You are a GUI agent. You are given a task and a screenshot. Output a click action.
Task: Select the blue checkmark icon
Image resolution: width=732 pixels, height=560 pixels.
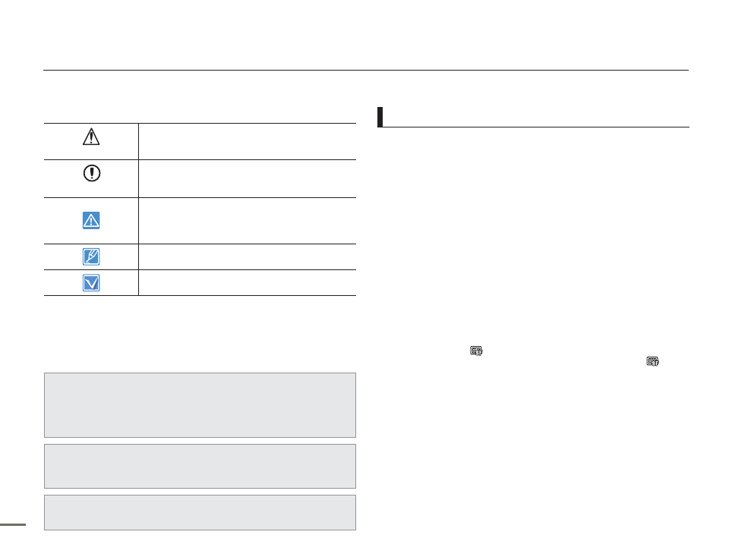[x=90, y=282]
